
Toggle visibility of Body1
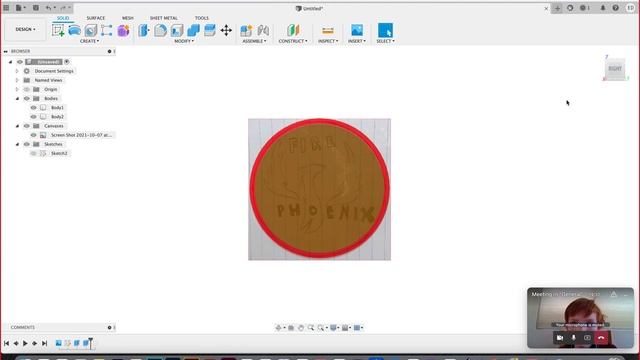pos(33,108)
